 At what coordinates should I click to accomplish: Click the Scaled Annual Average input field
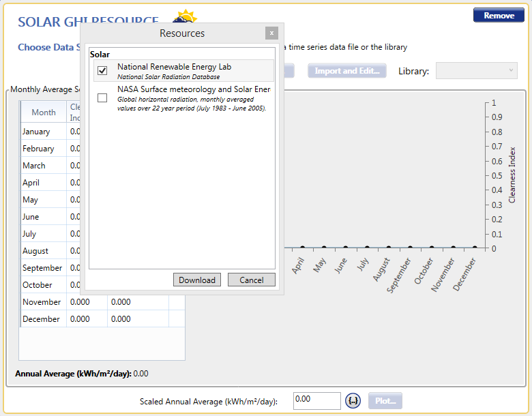click(316, 401)
